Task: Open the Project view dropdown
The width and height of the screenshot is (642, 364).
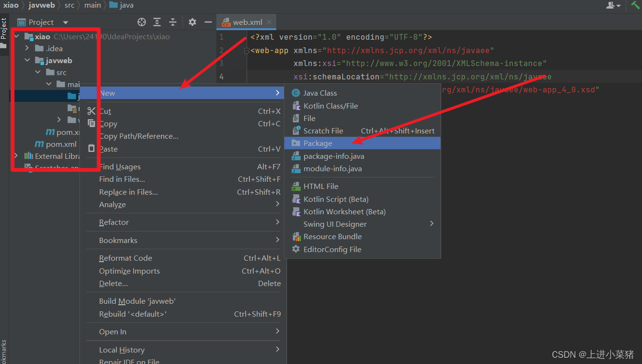Action: click(66, 22)
